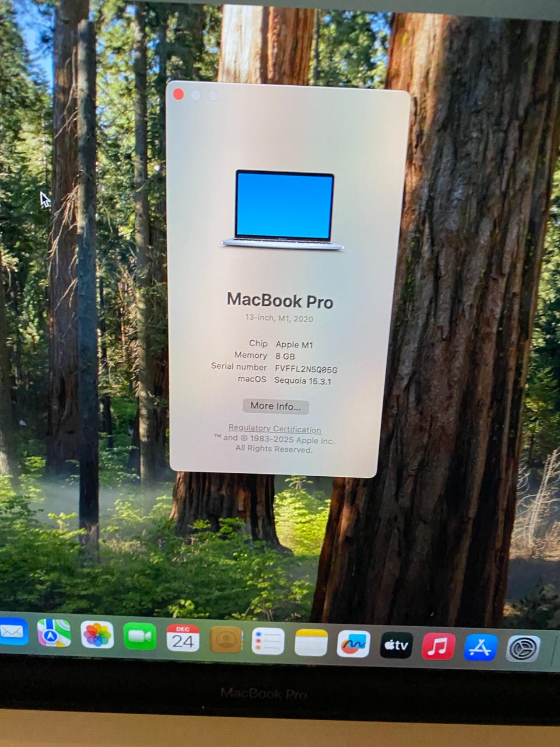Click the MacBook Pro laptop image

[283, 210]
